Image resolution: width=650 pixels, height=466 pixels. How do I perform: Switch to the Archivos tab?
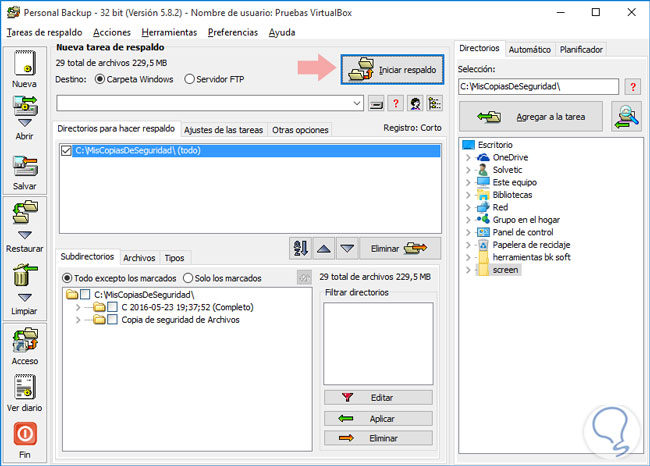139,258
